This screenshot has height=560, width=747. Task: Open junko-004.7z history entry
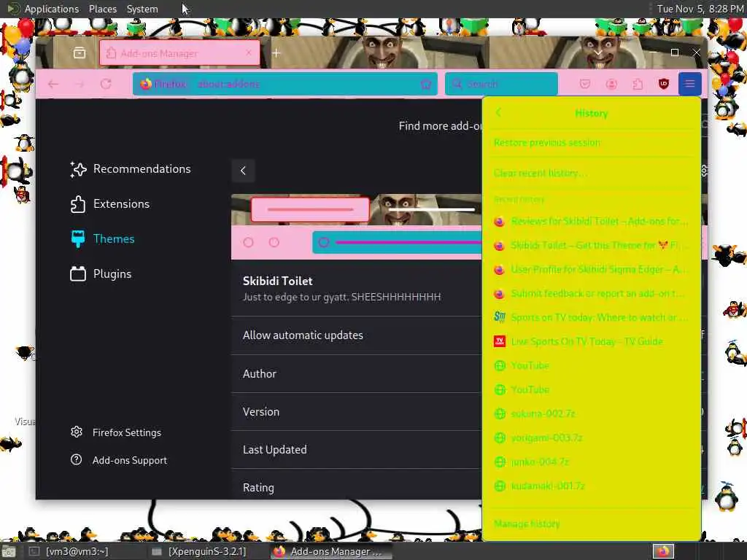[591, 462]
